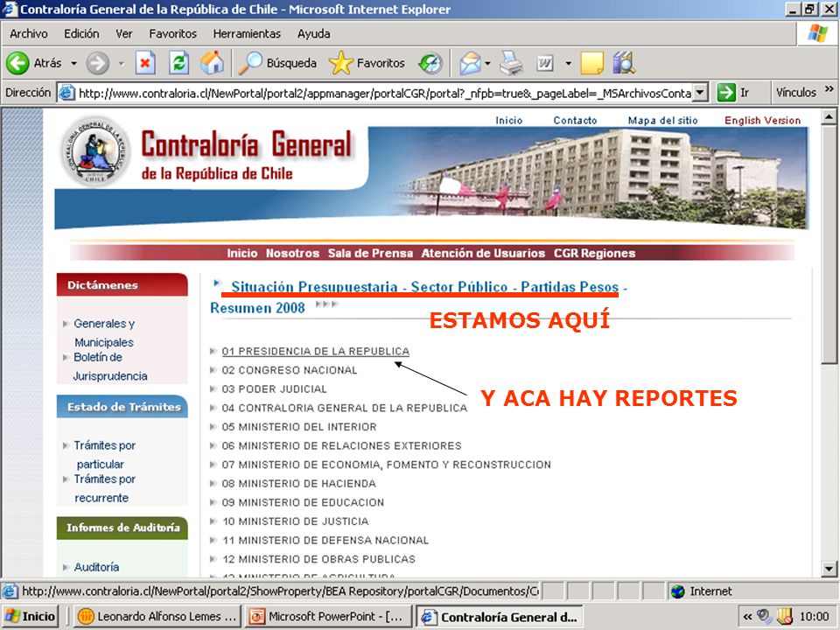
Task: Open dropdown arrow next to Mail icon
Action: [x=487, y=63]
